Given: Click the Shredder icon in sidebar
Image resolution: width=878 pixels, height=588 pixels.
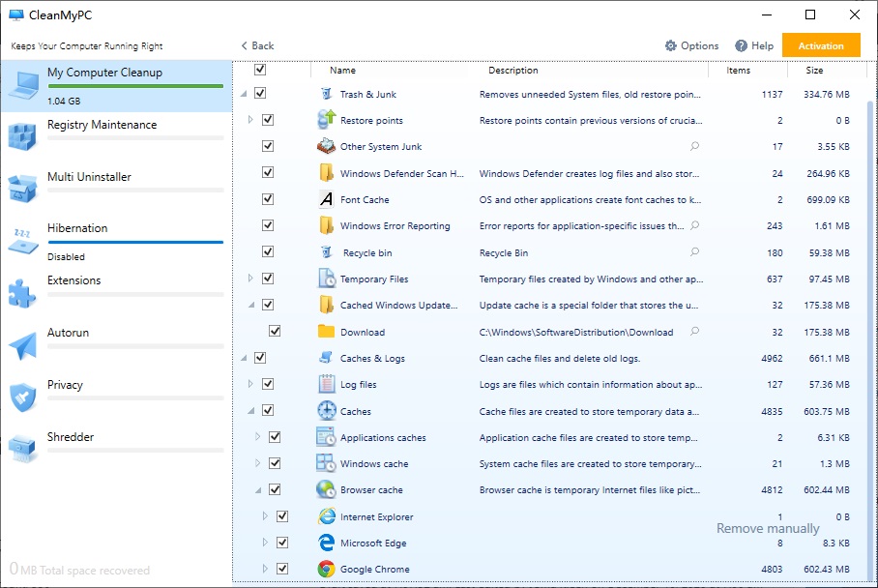Looking at the screenshot, I should [22, 449].
